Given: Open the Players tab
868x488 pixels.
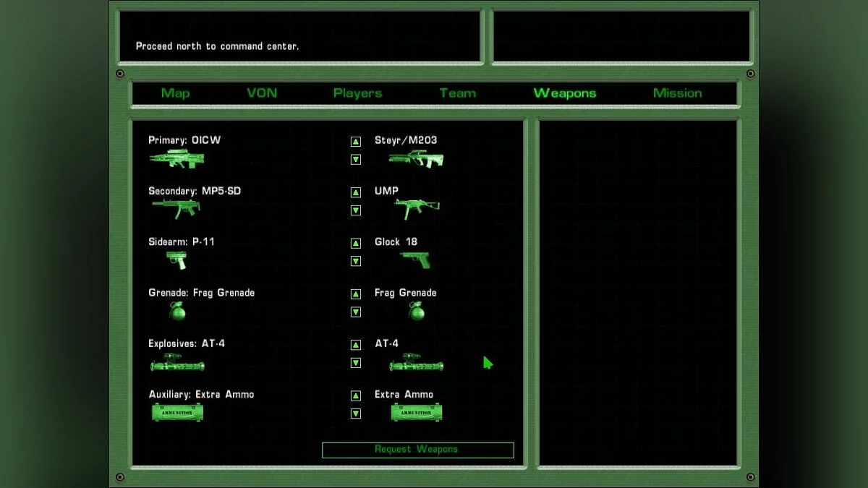Looking at the screenshot, I should tap(357, 93).
